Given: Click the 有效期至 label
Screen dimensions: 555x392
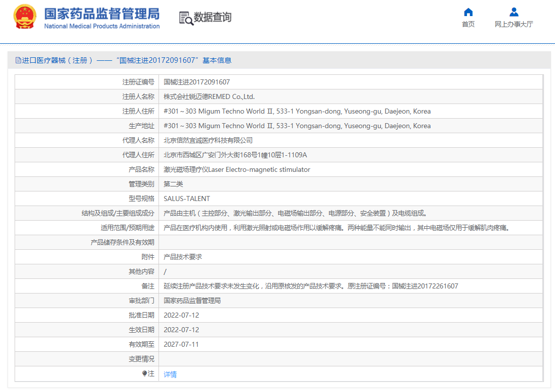Looking at the screenshot, I should pos(141,344).
